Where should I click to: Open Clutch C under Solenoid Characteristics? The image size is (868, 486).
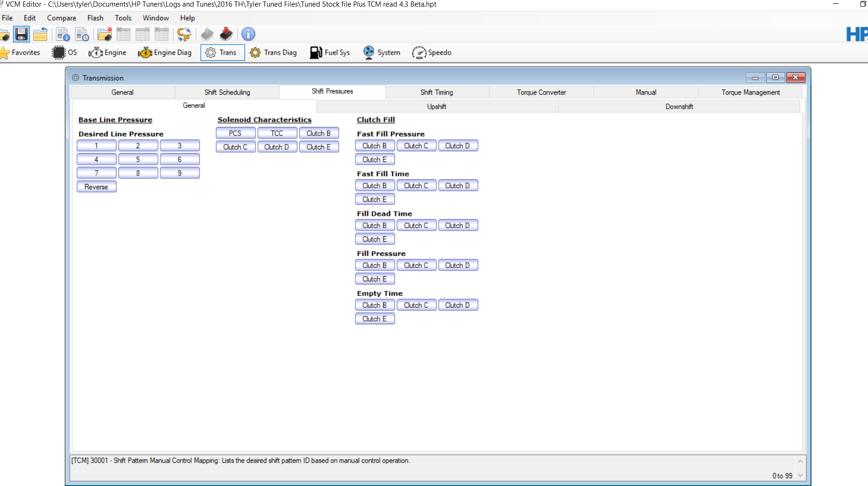coord(235,147)
